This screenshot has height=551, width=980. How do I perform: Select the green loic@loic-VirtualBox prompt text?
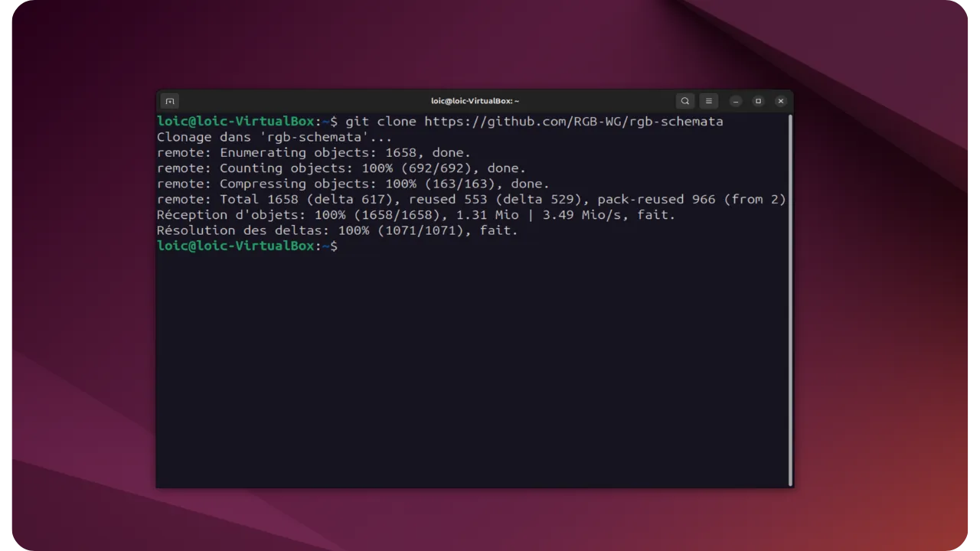tap(234, 121)
